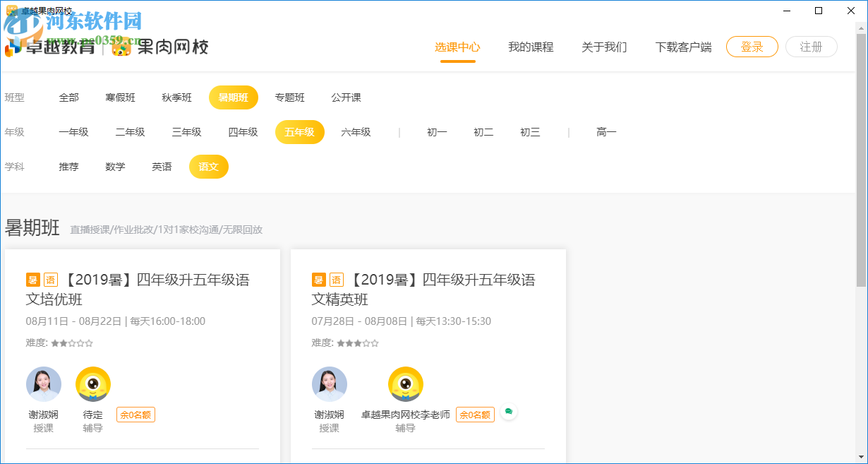Click 卓越果肉网校李老师 mascot avatar

pos(405,383)
